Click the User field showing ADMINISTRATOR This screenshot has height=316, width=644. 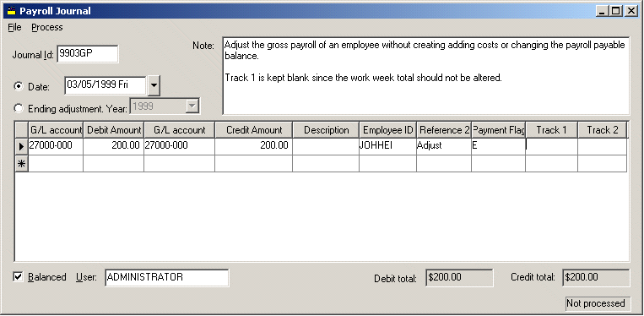167,278
